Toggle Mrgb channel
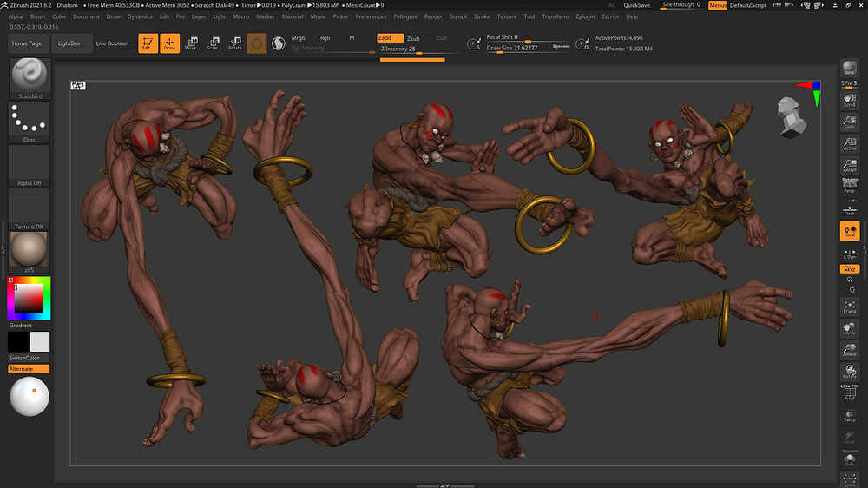 point(298,38)
